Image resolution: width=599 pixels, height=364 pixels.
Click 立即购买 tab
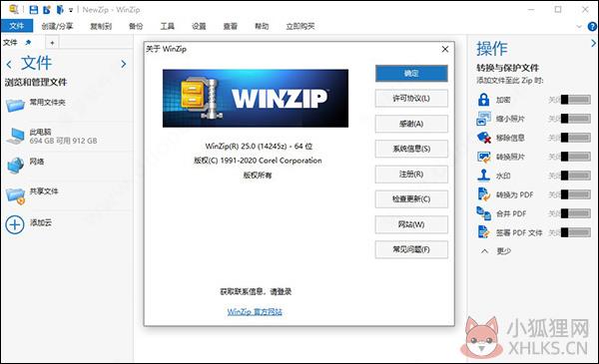[x=300, y=26]
